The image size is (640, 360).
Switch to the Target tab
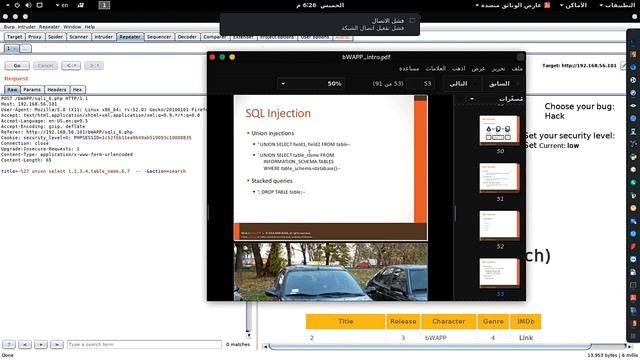(14, 37)
